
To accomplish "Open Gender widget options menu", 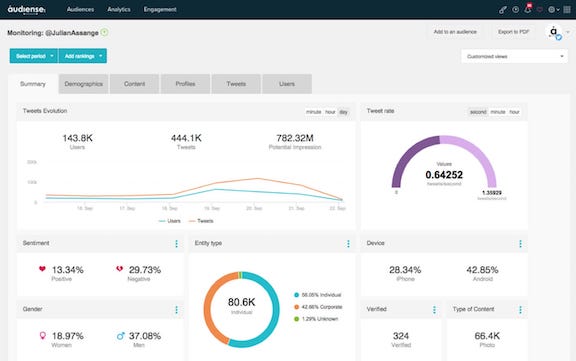I will [x=176, y=310].
